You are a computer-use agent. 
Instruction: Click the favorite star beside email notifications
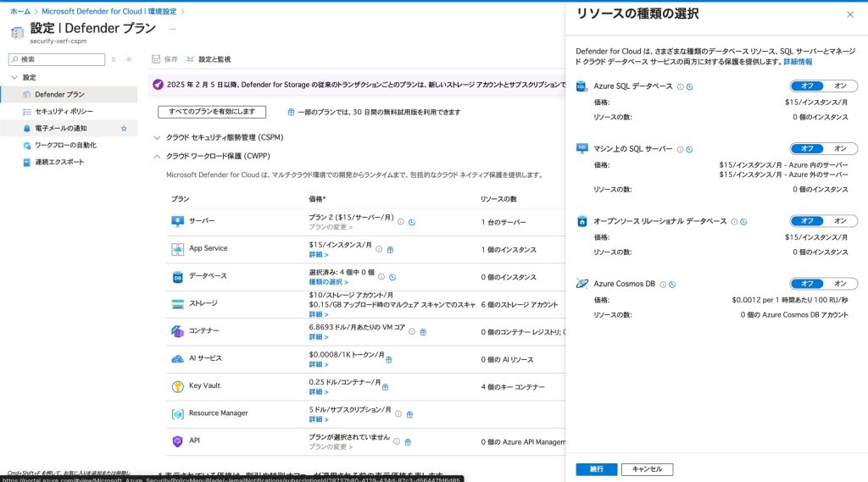124,129
